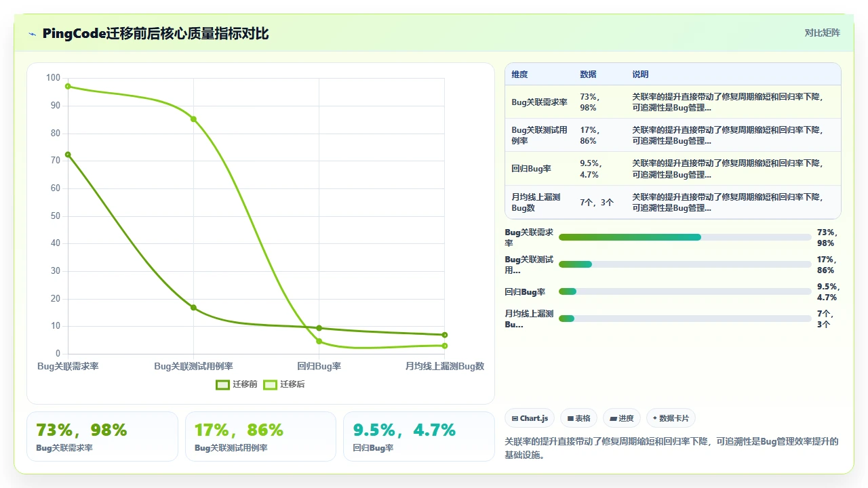Click the Bug关联测试用... progress bar
This screenshot has height=488, width=868.
pos(685,264)
